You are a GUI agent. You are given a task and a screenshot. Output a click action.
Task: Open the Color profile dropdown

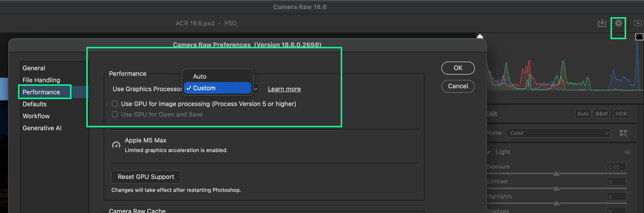click(x=558, y=133)
